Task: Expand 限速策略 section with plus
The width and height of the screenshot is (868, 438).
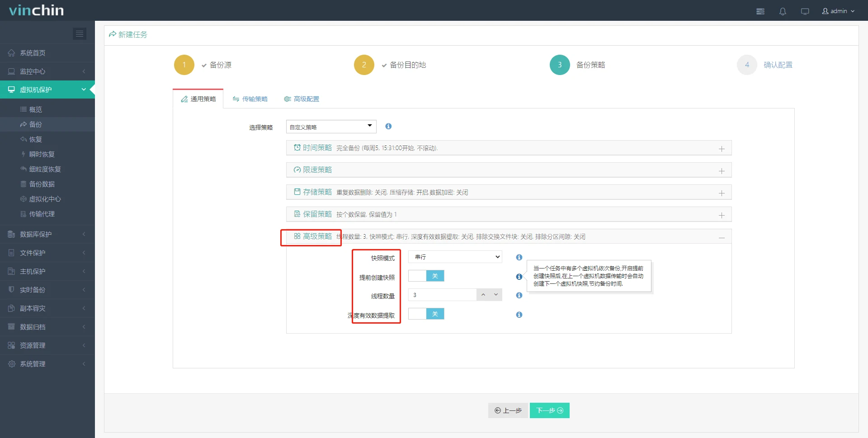Action: (722, 171)
